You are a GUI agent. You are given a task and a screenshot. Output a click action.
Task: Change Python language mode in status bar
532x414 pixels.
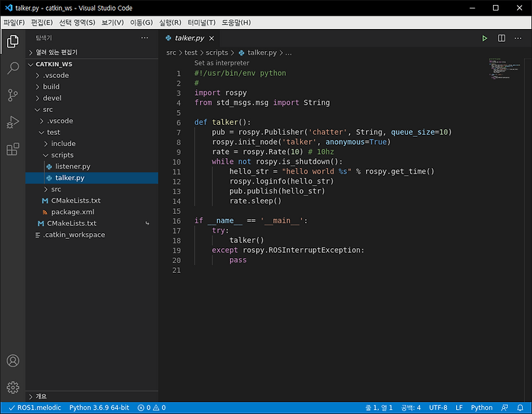coord(482,408)
